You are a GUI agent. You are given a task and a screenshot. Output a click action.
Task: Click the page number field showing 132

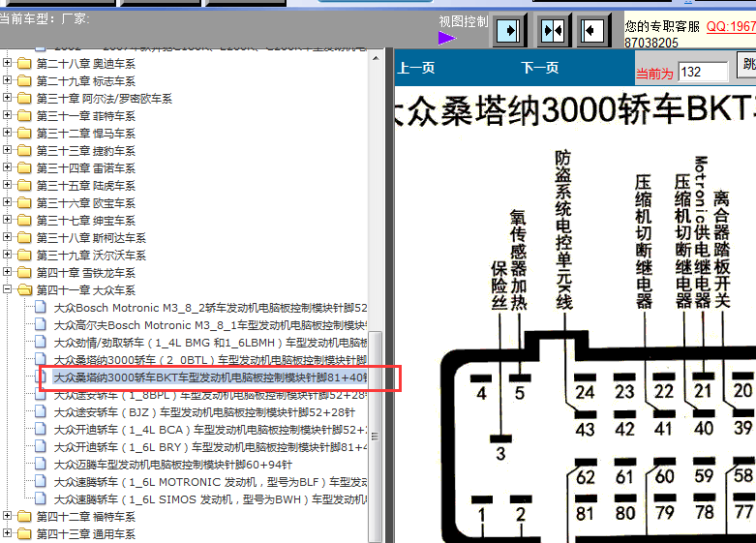pyautogui.click(x=703, y=73)
